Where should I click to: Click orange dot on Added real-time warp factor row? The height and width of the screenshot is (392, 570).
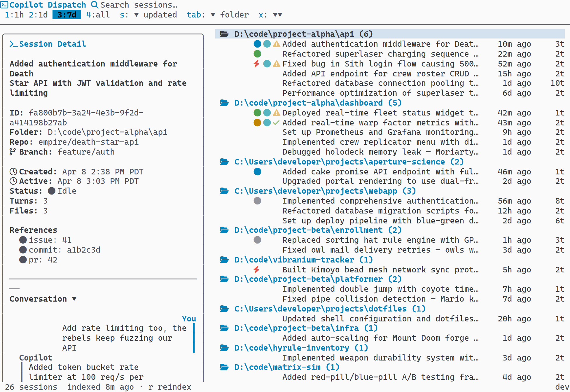(x=257, y=123)
